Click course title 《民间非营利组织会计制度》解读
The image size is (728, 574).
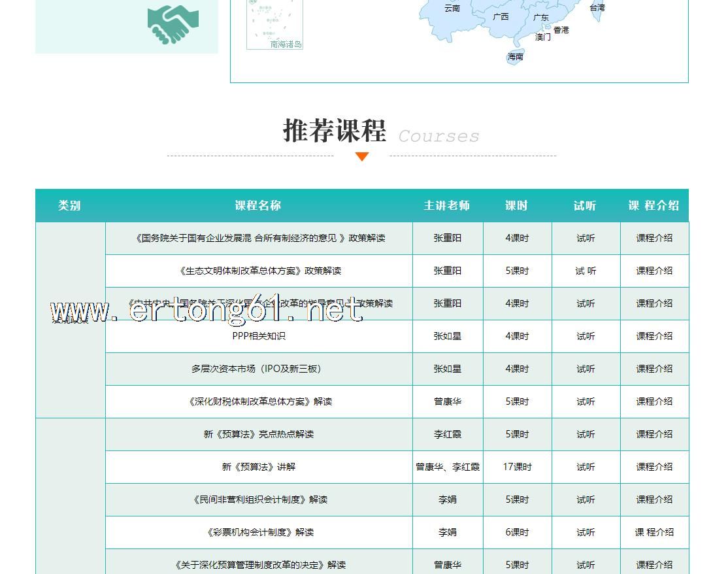tap(260, 499)
